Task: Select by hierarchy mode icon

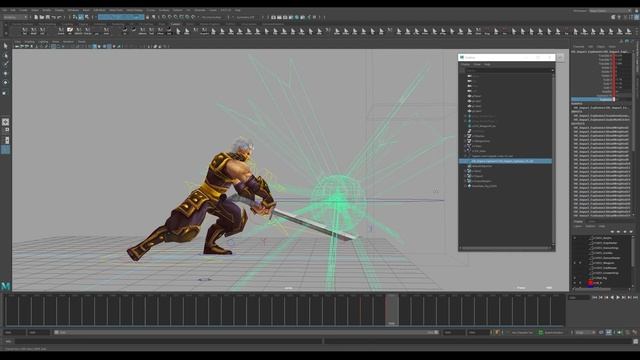Action: click(x=75, y=17)
